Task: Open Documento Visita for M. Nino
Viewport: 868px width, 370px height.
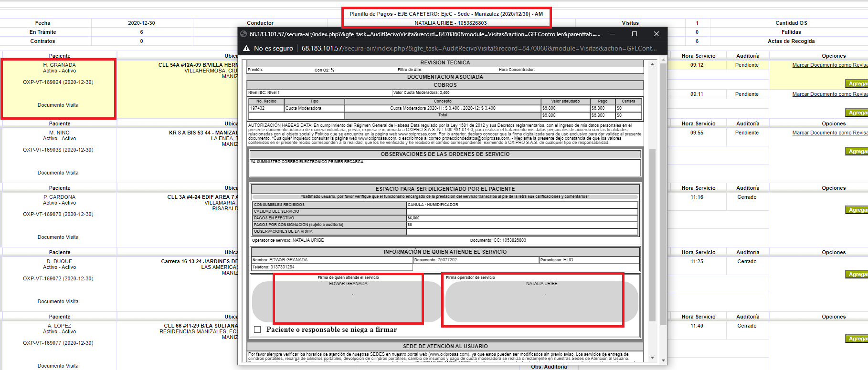Action: (58, 173)
